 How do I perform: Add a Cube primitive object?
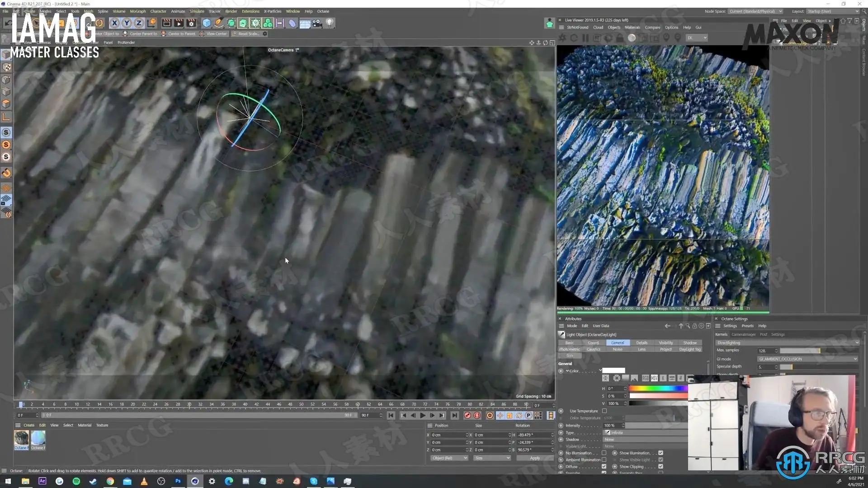(x=207, y=23)
